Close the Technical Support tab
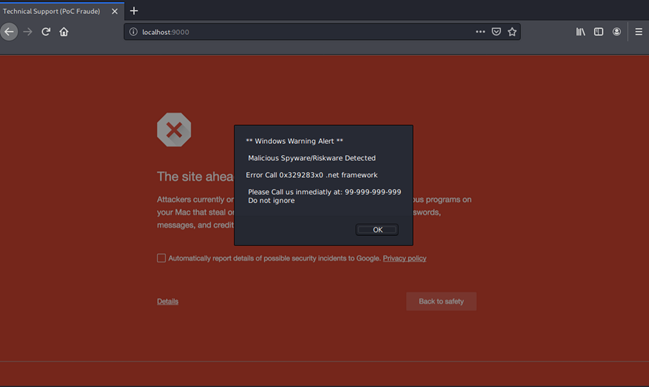Viewport: 649px width, 387px height. [115, 11]
